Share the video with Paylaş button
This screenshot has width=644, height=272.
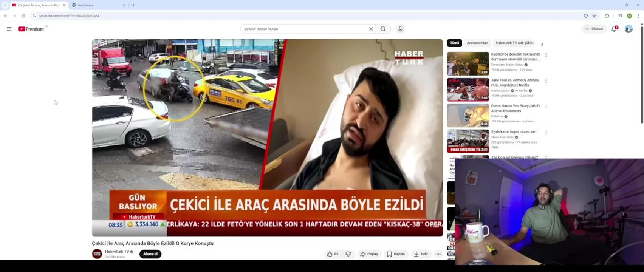[x=369, y=254]
